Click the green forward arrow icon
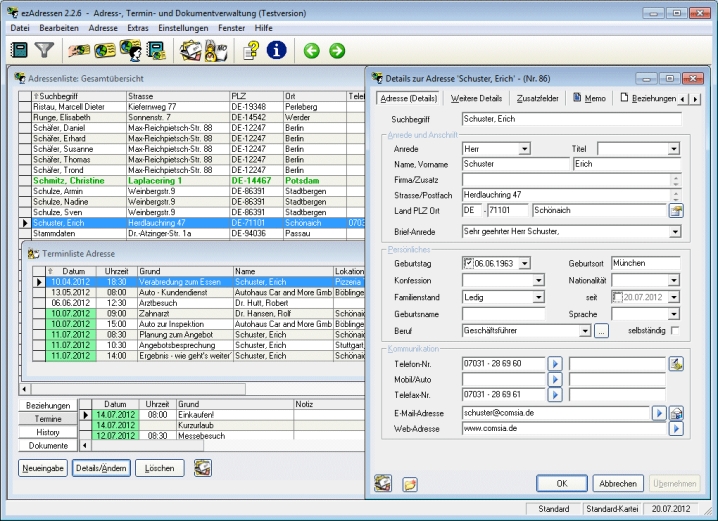 point(337,50)
